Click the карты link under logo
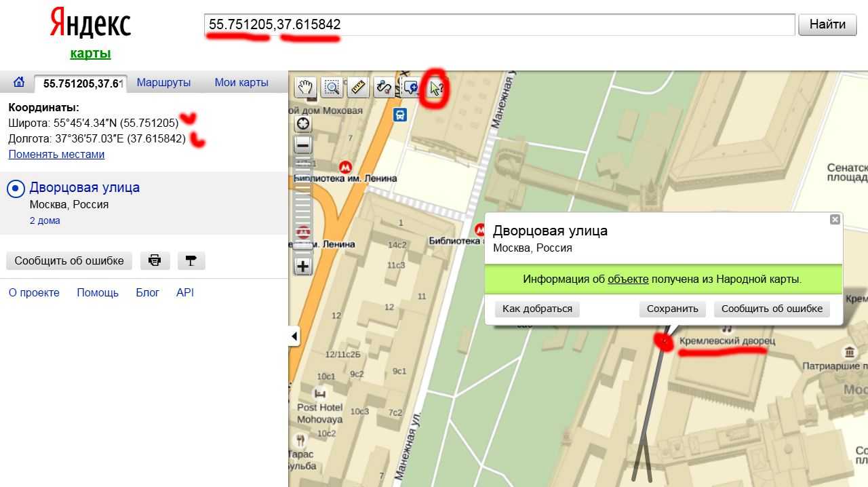Screen dimensions: 868x487 (x=90, y=54)
